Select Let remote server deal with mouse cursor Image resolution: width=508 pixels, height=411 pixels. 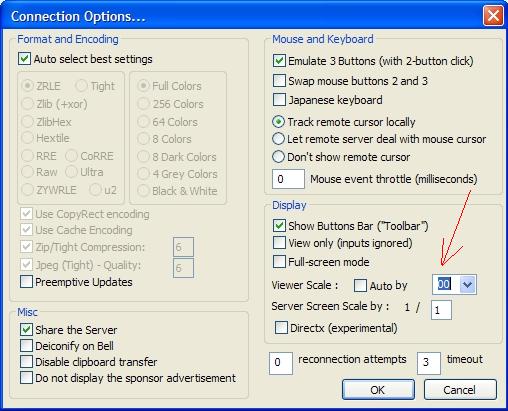[x=278, y=139]
